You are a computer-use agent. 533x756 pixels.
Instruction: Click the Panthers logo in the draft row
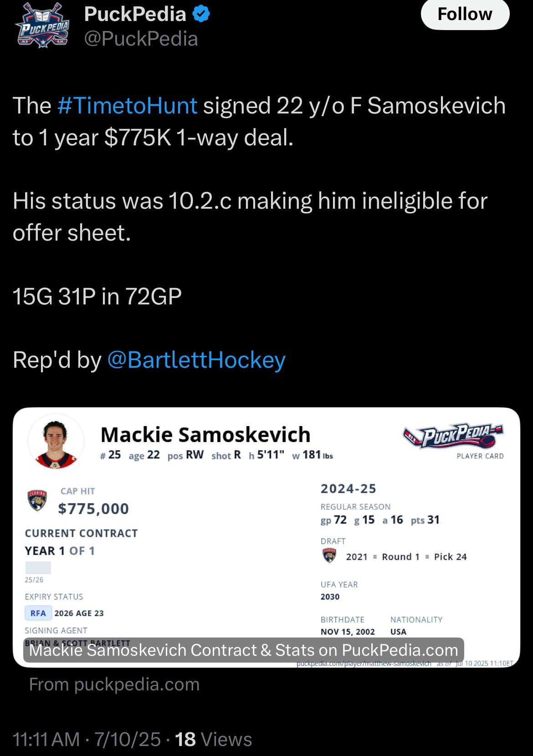[329, 556]
